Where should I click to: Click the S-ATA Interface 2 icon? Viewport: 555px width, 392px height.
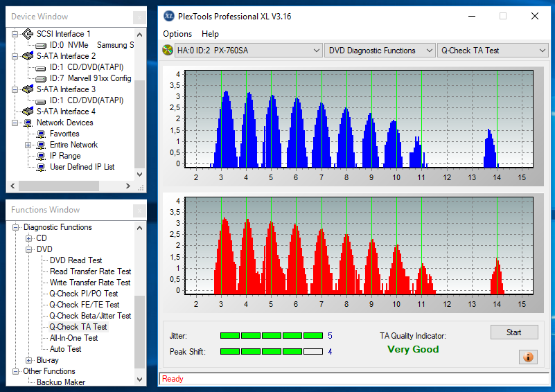tap(28, 56)
